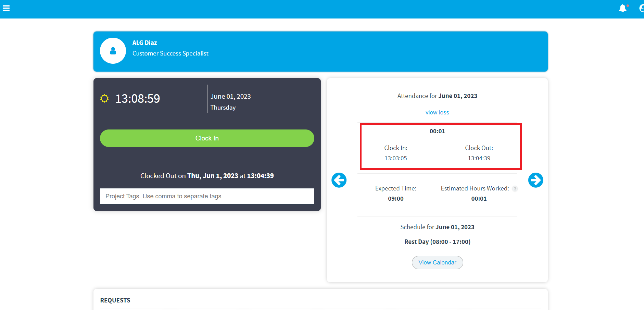Click the Clock Out: label in attendance

479,148
